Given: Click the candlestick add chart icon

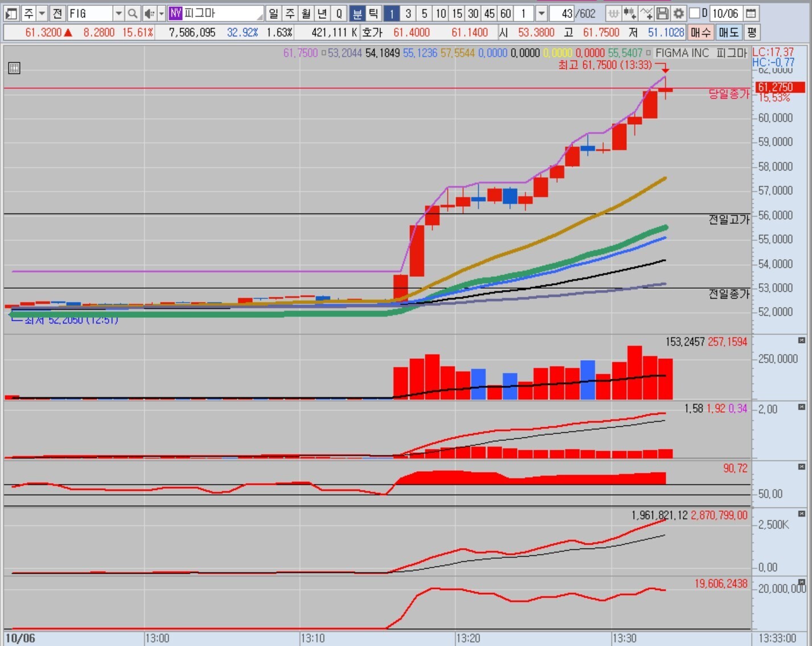Looking at the screenshot, I should tap(629, 13).
